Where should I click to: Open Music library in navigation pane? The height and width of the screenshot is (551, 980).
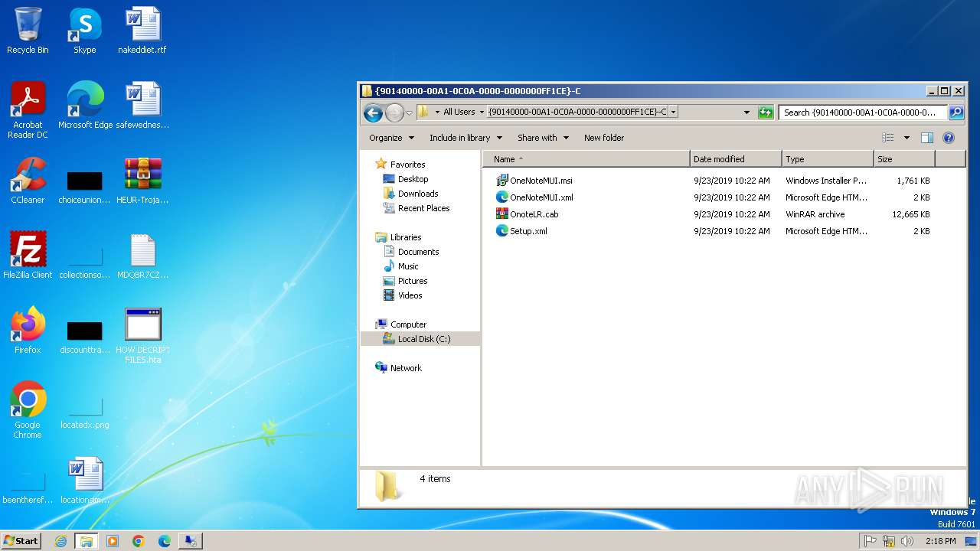[408, 266]
